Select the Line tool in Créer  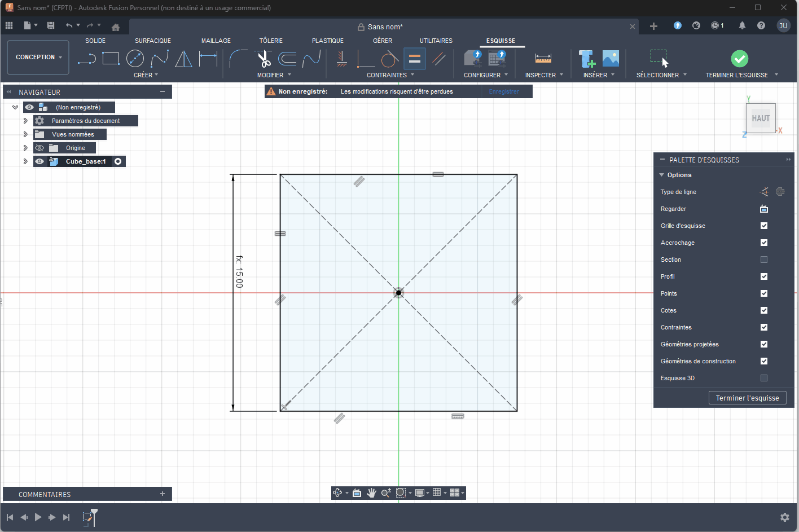pyautogui.click(x=86, y=58)
